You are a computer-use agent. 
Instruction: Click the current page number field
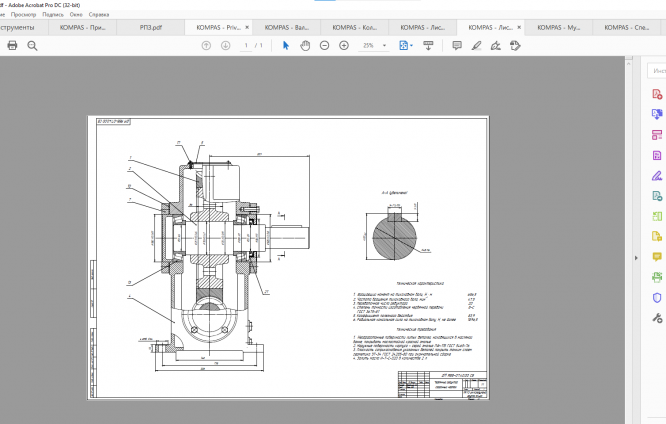tap(246, 46)
